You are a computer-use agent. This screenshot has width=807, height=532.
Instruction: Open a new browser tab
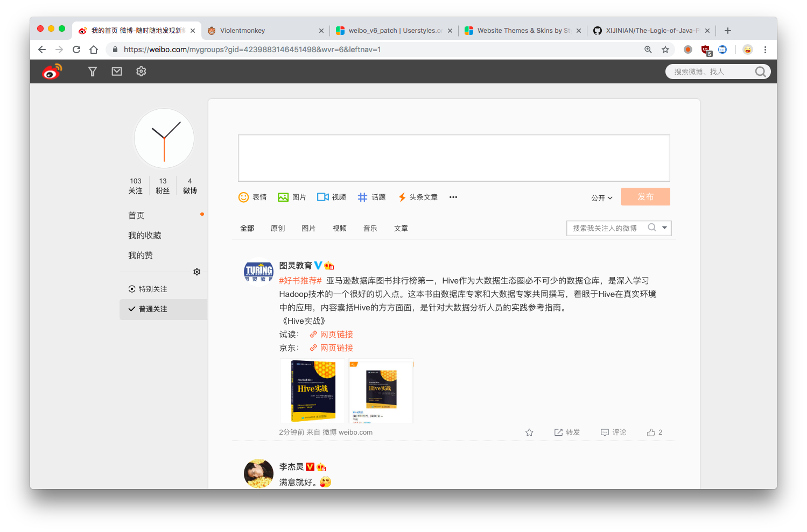[728, 31]
